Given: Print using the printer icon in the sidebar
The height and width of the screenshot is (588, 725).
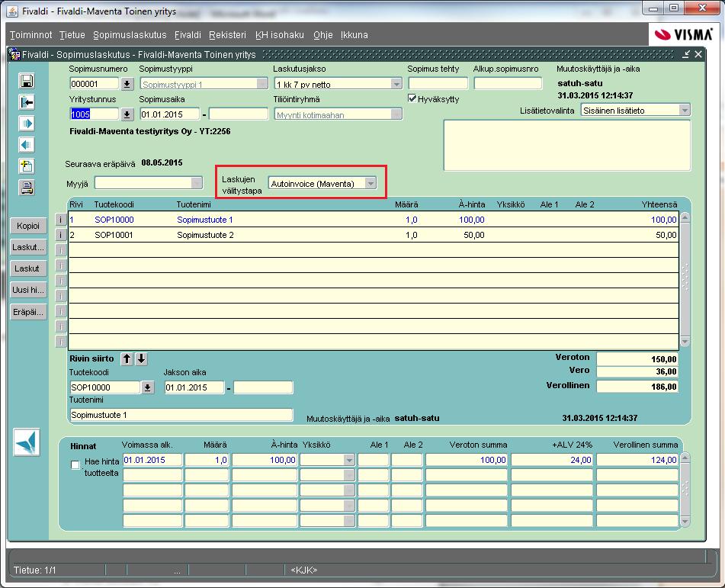Looking at the screenshot, I should 27,188.
